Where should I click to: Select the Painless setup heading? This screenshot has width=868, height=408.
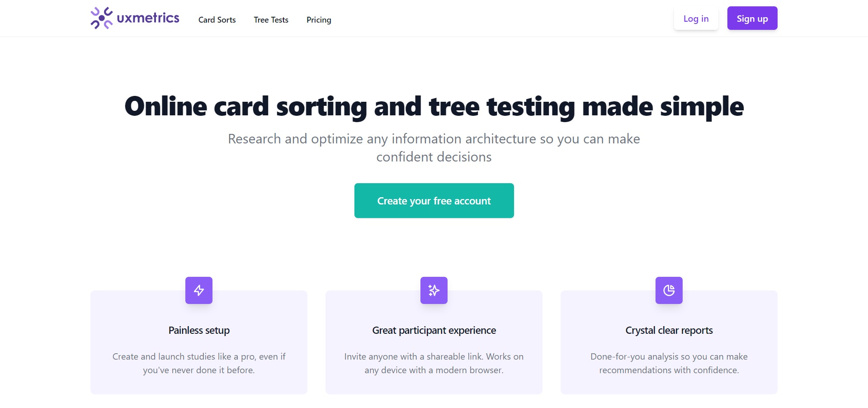(x=199, y=331)
